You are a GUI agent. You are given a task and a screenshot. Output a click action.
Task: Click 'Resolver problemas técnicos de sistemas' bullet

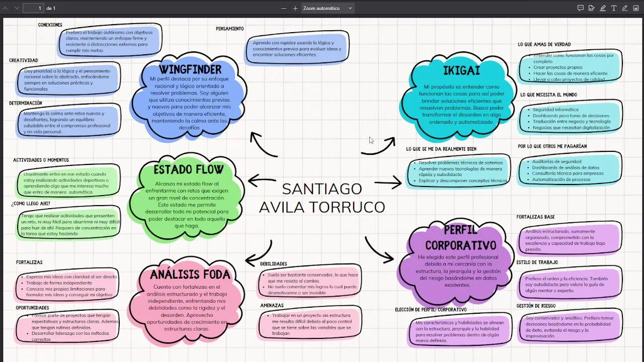tap(460, 162)
